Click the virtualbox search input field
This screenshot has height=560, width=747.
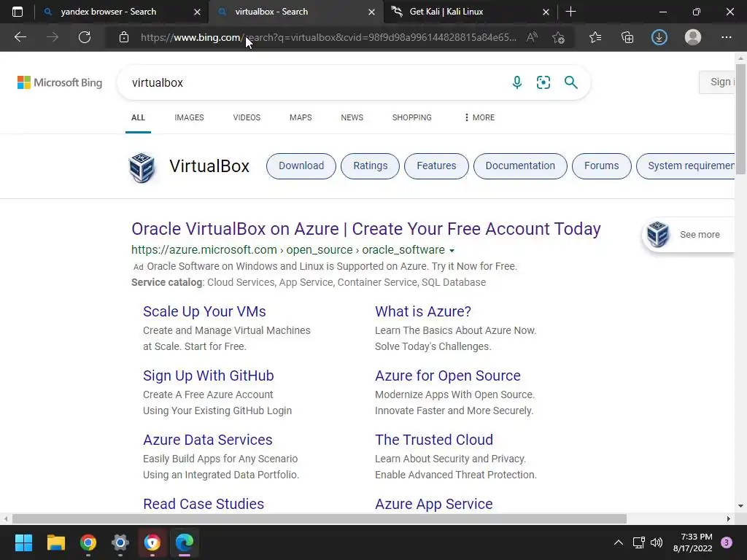(x=314, y=82)
